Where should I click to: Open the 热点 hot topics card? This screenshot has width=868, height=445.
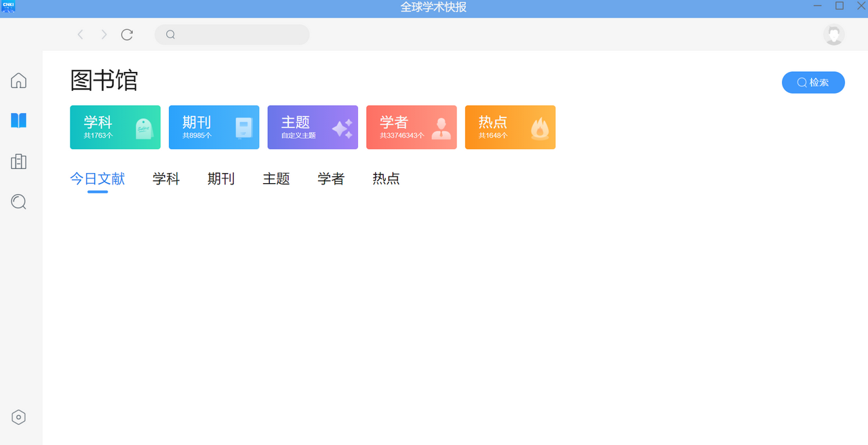(x=510, y=127)
